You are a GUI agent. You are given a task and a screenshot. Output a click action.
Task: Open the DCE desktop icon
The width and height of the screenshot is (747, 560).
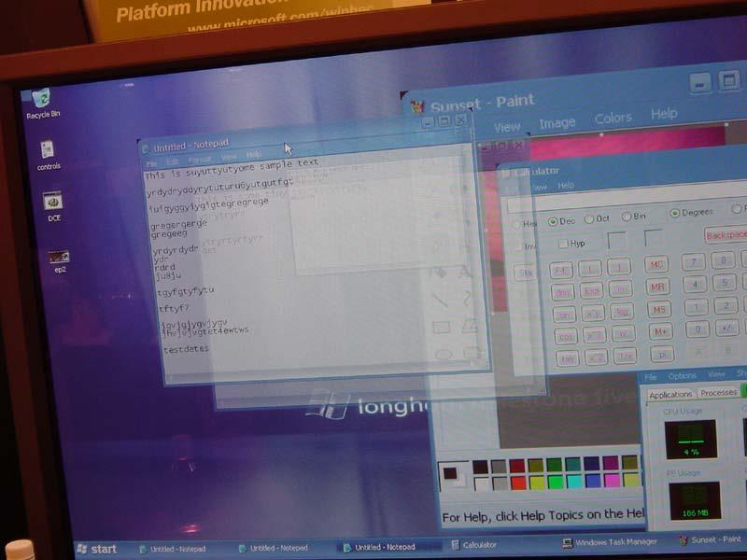(53, 206)
